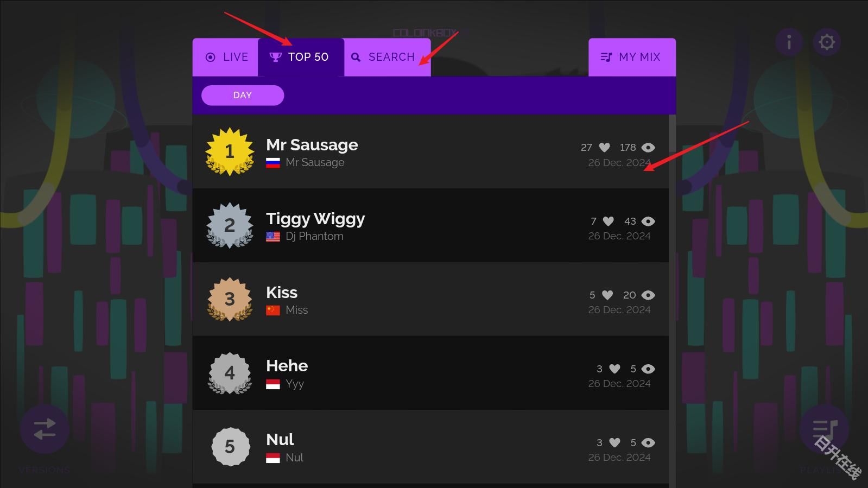
Task: Switch to the SEARCH tab
Action: pos(383,57)
